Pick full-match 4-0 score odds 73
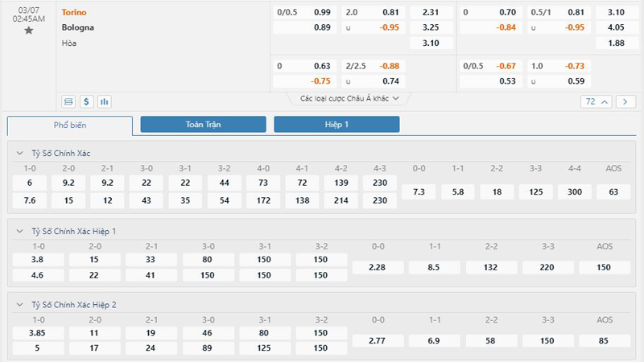The image size is (644, 362). [x=263, y=183]
